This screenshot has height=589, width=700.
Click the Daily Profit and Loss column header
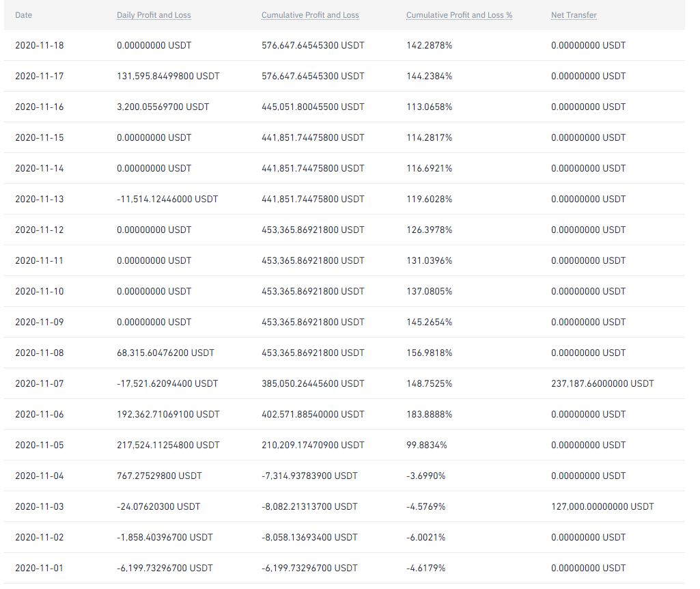pos(154,15)
